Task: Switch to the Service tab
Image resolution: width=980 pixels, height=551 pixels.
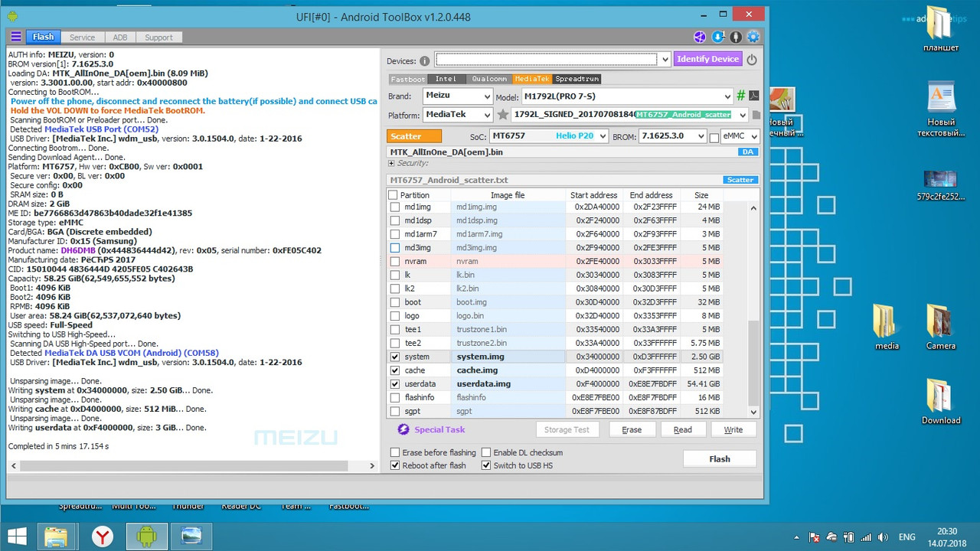Action: point(82,37)
